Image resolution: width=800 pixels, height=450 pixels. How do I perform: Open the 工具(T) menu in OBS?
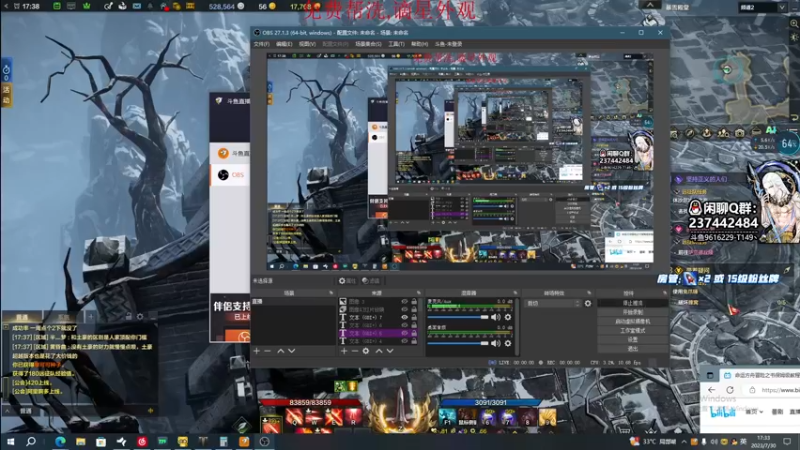pyautogui.click(x=396, y=44)
